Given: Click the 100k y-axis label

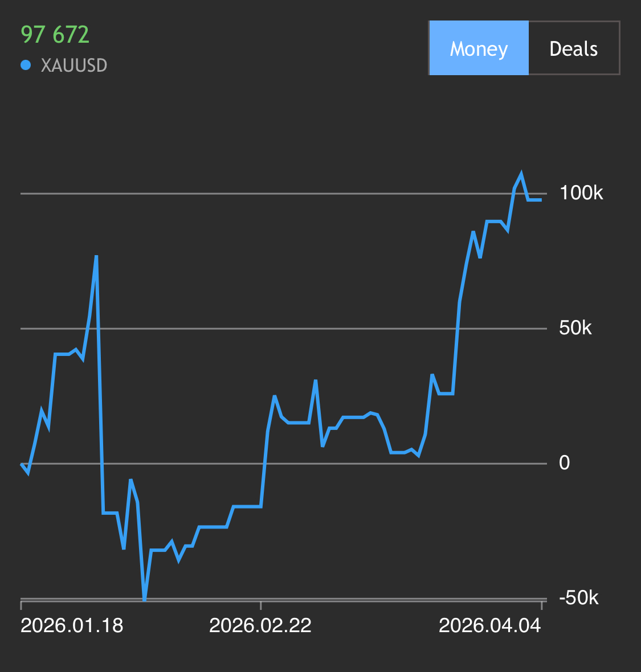Looking at the screenshot, I should coord(581,193).
